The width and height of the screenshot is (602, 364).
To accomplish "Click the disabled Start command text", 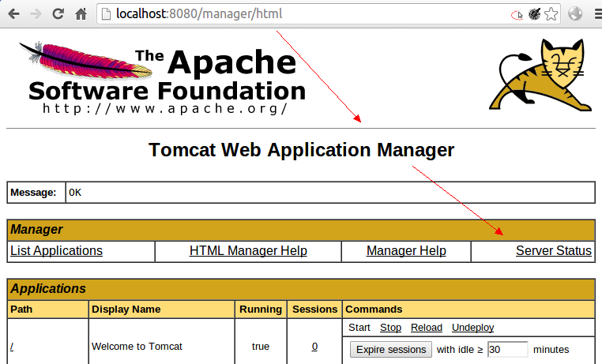I will coord(359,328).
